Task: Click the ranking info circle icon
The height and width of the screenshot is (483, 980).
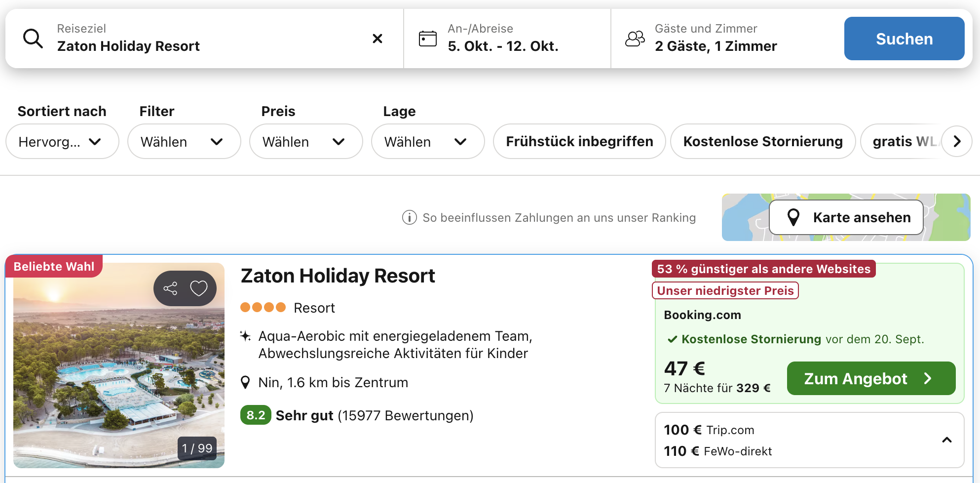Action: coord(409,217)
